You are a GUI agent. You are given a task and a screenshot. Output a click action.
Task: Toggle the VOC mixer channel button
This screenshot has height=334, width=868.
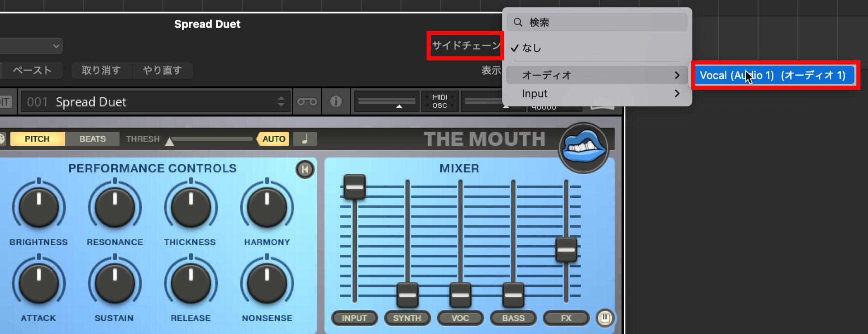point(460,318)
